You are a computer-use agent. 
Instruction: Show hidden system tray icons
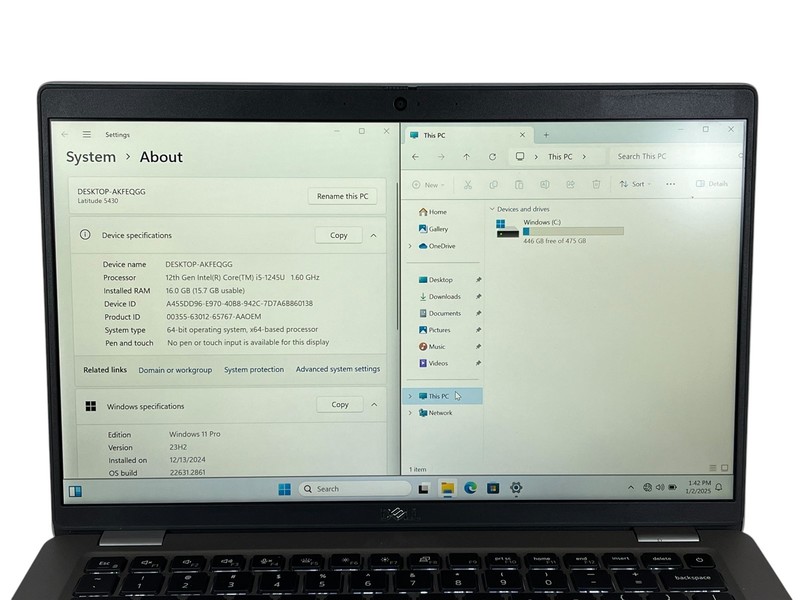(631, 487)
